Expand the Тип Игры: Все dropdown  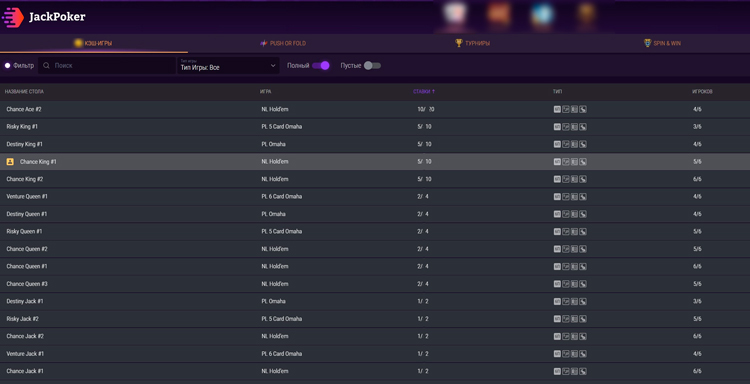pos(228,66)
